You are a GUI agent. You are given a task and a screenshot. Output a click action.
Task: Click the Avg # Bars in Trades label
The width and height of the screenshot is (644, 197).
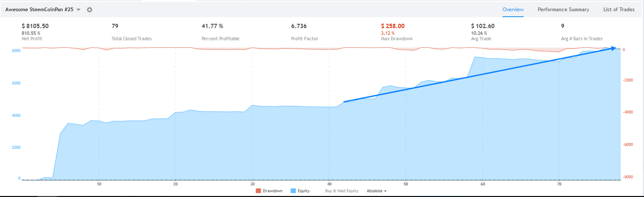coord(582,39)
